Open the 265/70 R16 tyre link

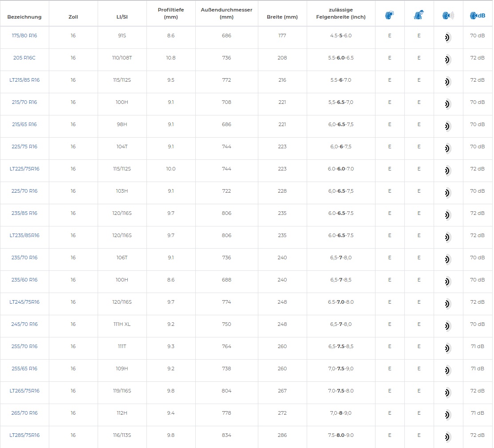pyautogui.click(x=24, y=413)
